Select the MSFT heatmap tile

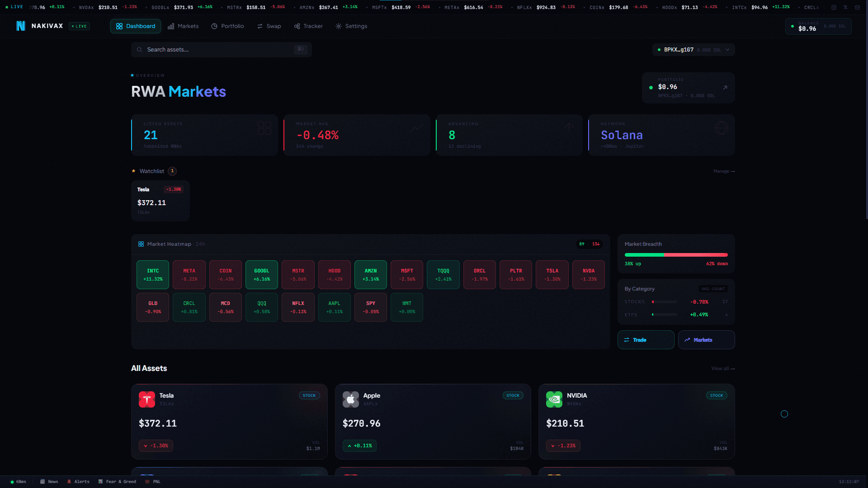click(x=407, y=275)
